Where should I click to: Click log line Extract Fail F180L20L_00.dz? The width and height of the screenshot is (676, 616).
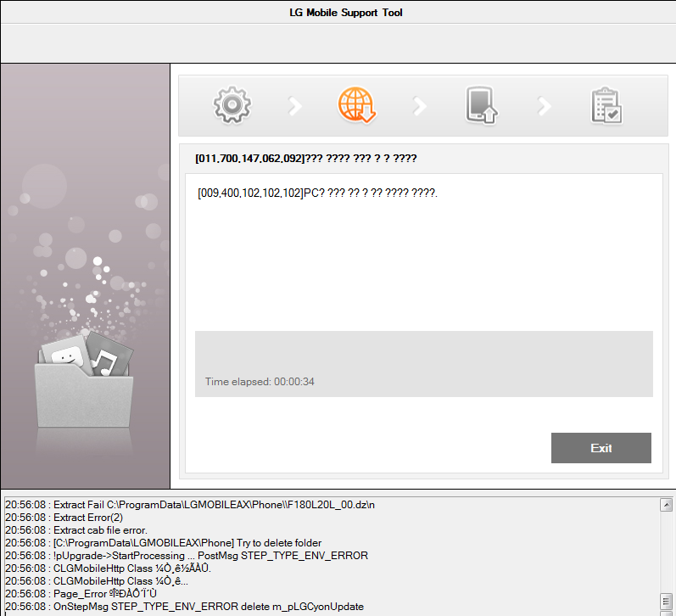[x=190, y=505]
